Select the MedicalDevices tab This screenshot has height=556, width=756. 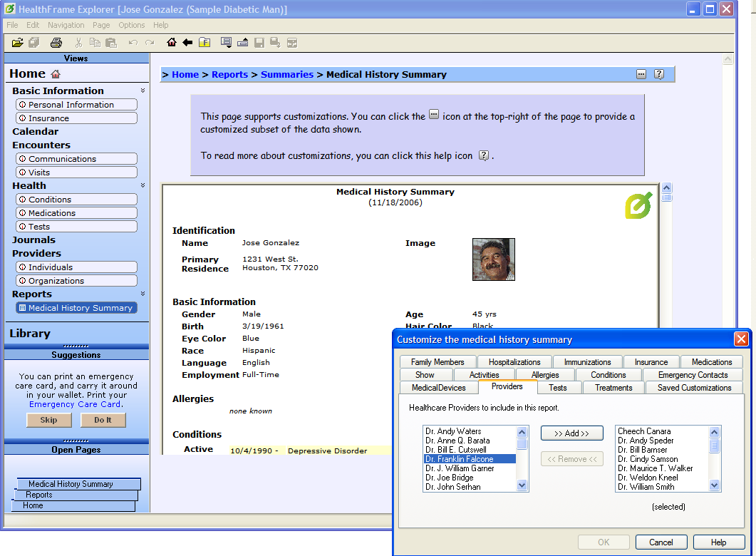pyautogui.click(x=439, y=388)
